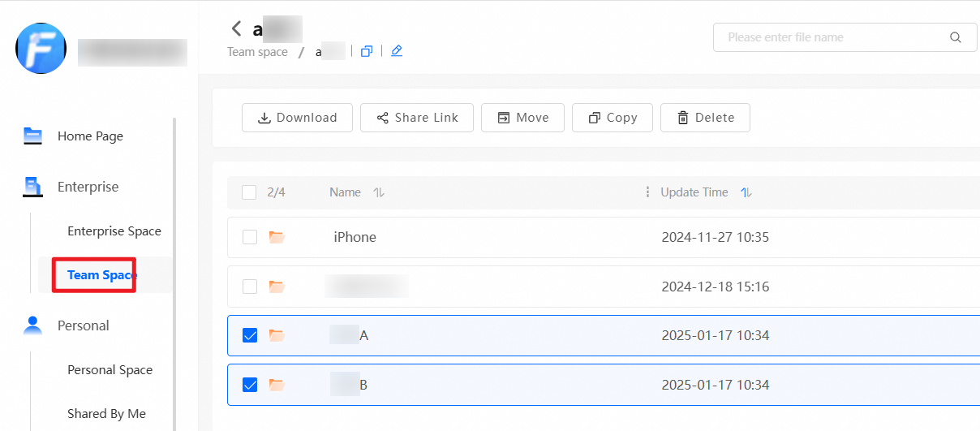The image size is (980, 431).
Task: Click the iPhone folder icon
Action: point(277,237)
